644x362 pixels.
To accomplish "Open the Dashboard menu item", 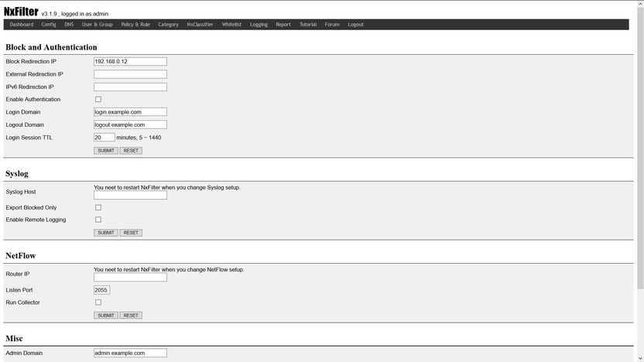I will pos(22,25).
